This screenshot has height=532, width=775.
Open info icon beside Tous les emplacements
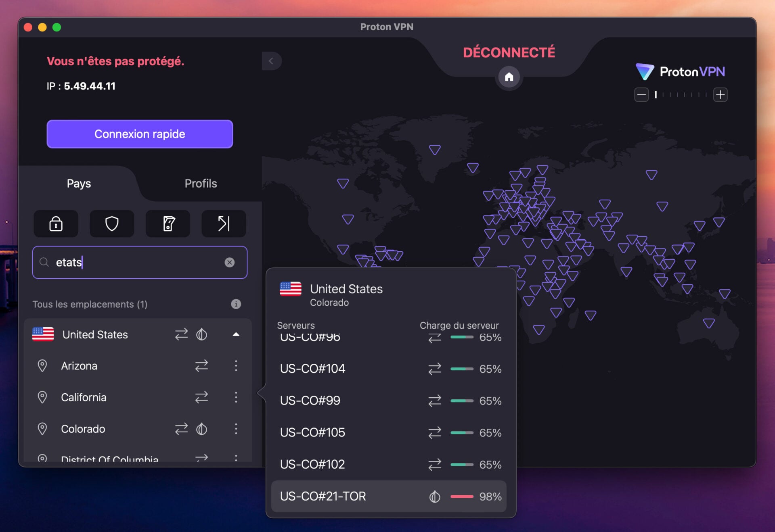(236, 304)
